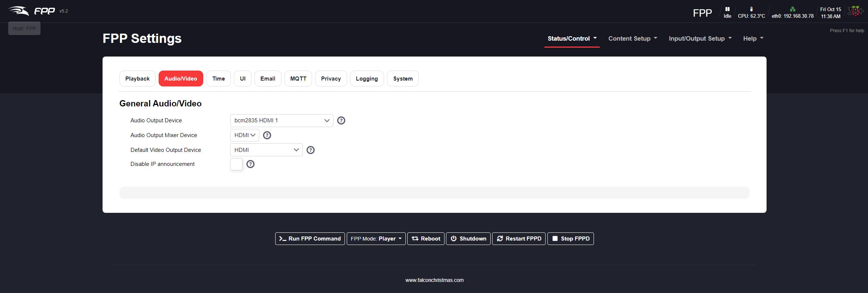Click the eth0 network icon
Viewport: 868px width, 293px height.
click(792, 9)
